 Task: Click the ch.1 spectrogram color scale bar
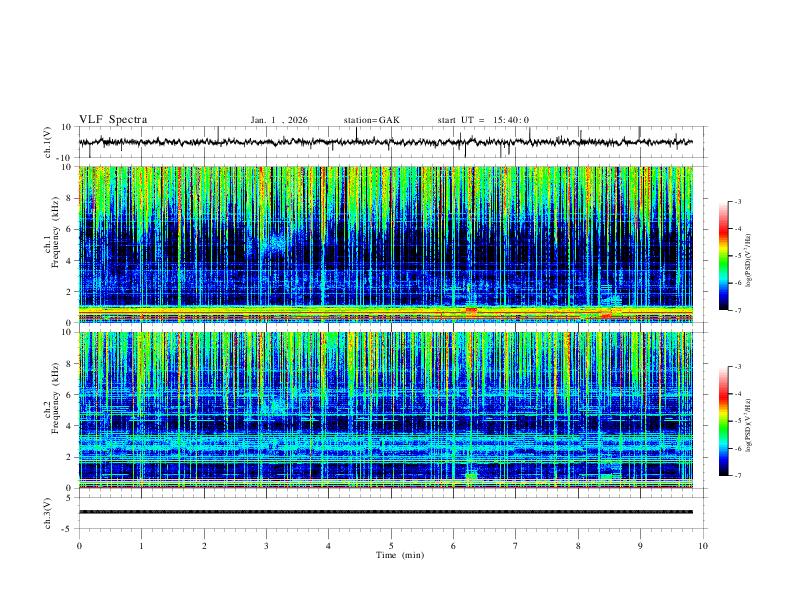[723, 255]
